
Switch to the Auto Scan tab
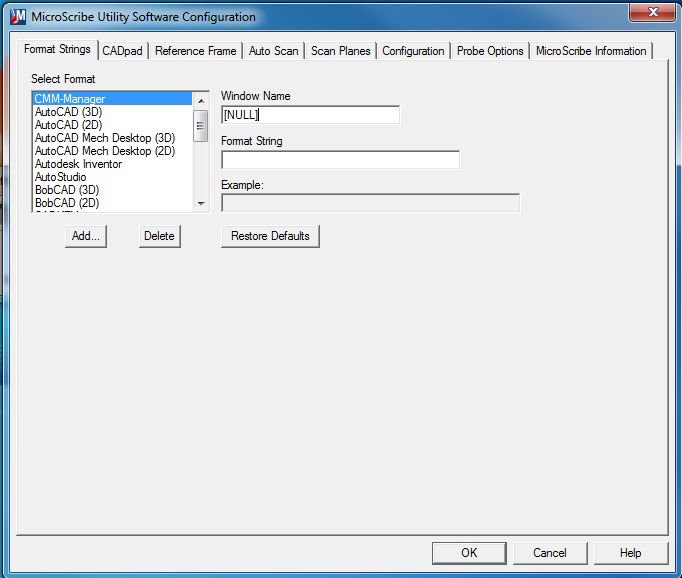pyautogui.click(x=274, y=51)
